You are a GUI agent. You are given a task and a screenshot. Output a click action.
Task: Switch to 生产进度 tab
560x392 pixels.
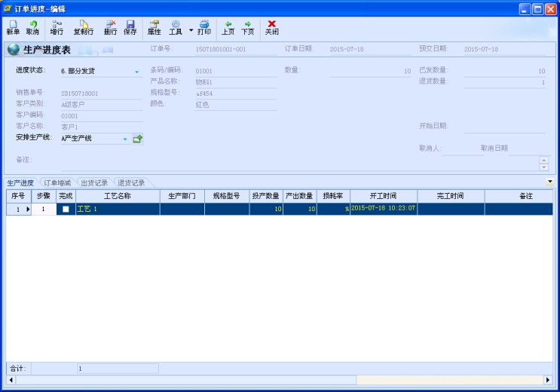click(x=20, y=183)
